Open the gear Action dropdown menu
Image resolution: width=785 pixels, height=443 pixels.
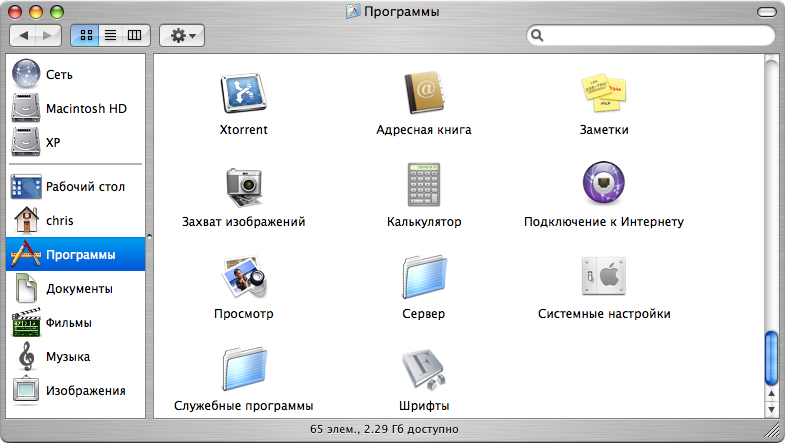pos(182,35)
